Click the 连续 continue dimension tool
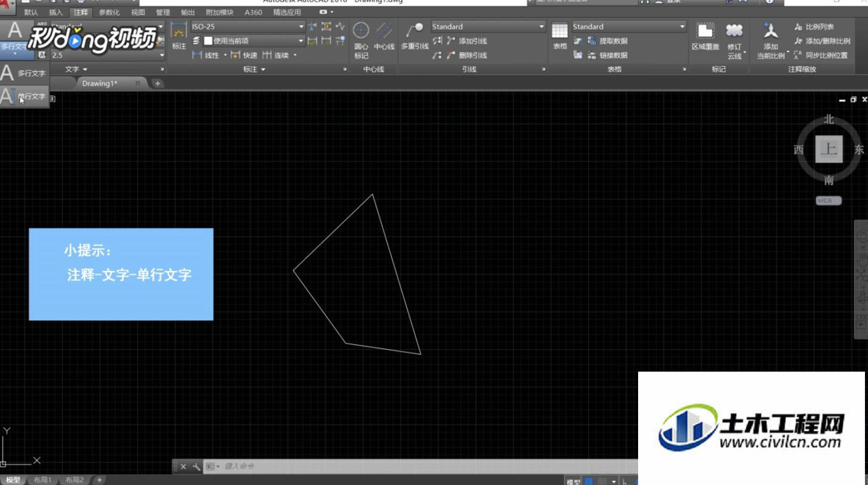Viewport: 868px width, 485px height. 276,55
